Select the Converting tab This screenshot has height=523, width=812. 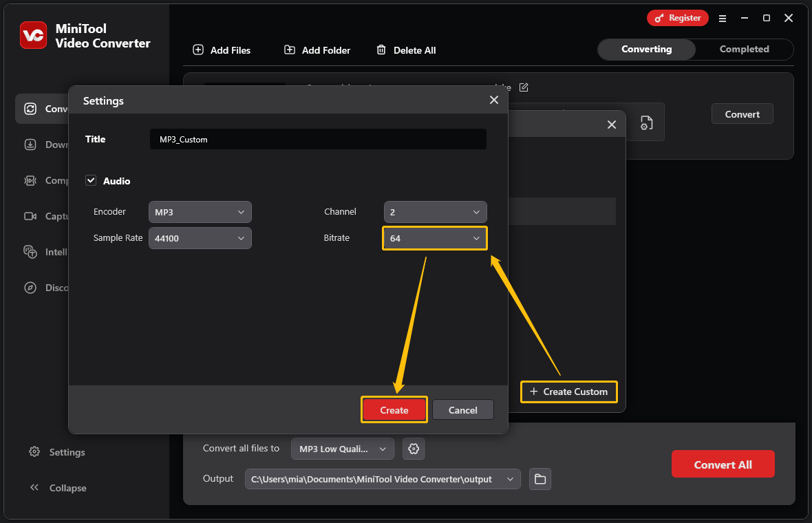tap(646, 49)
